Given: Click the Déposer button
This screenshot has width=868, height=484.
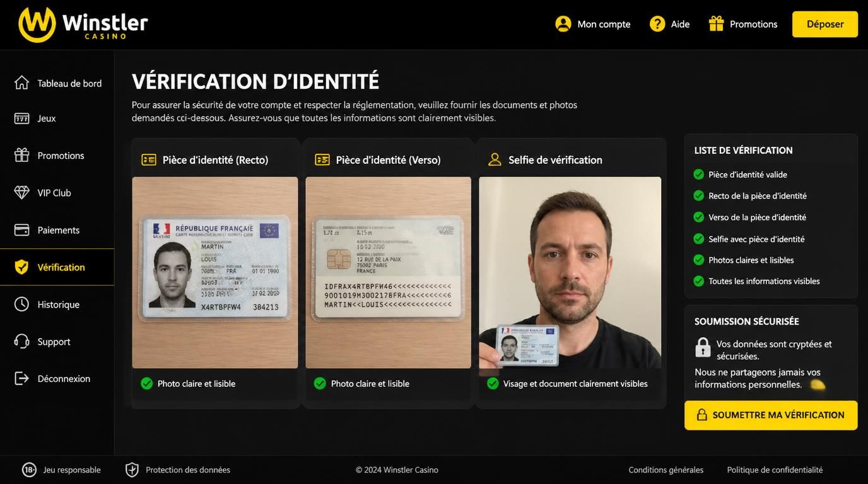Looking at the screenshot, I should tap(825, 24).
